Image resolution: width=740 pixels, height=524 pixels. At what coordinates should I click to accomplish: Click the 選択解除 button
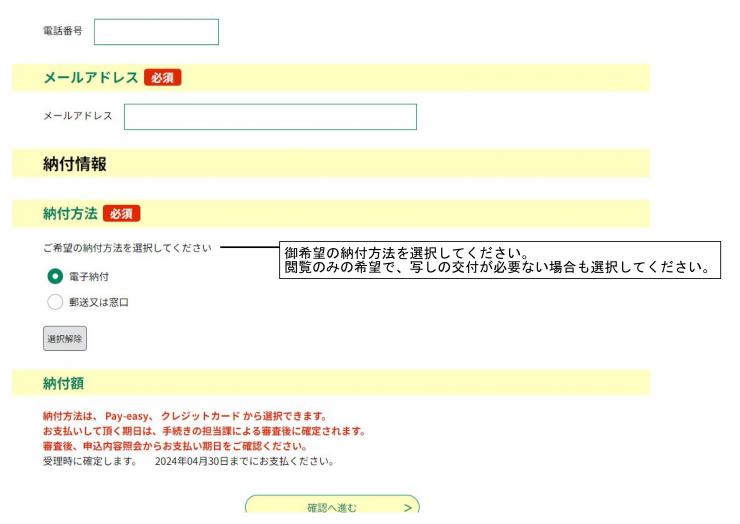65,338
